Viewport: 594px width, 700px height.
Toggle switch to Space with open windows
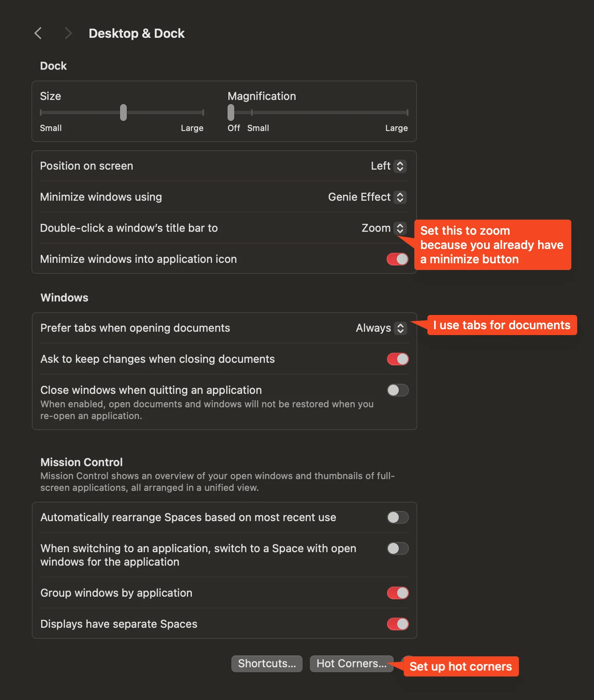point(398,549)
